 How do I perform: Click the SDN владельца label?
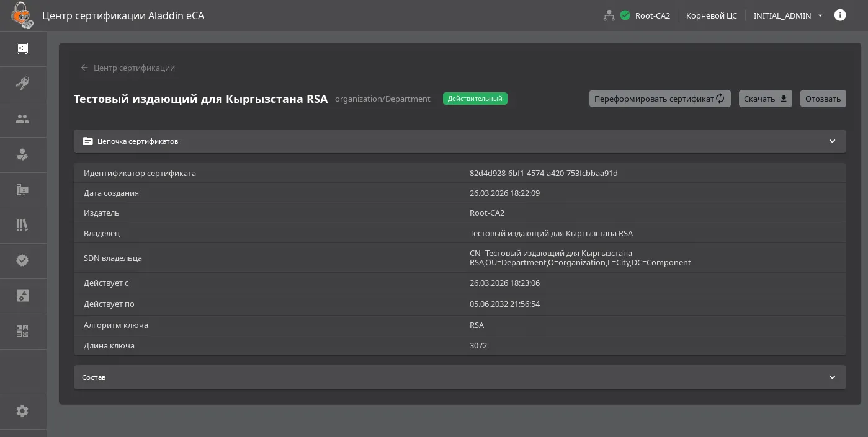point(113,258)
